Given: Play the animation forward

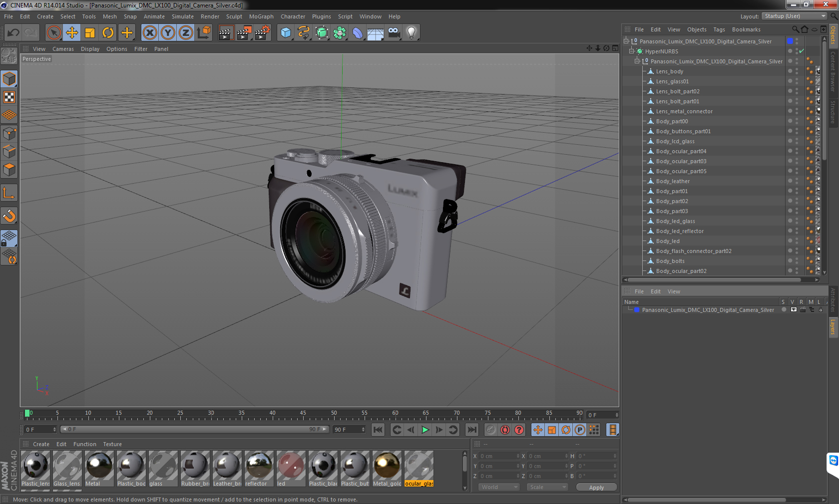Looking at the screenshot, I should pyautogui.click(x=425, y=430).
